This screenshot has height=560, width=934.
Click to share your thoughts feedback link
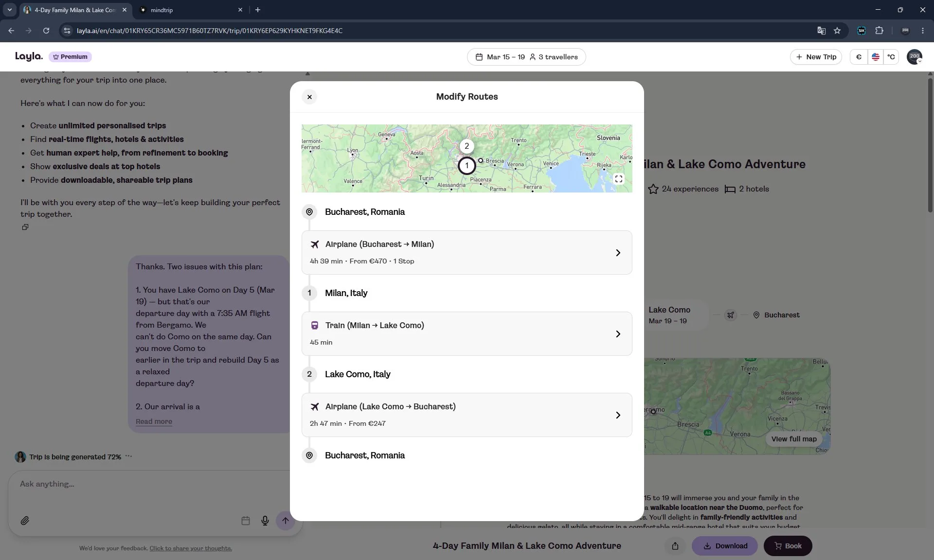pyautogui.click(x=191, y=548)
